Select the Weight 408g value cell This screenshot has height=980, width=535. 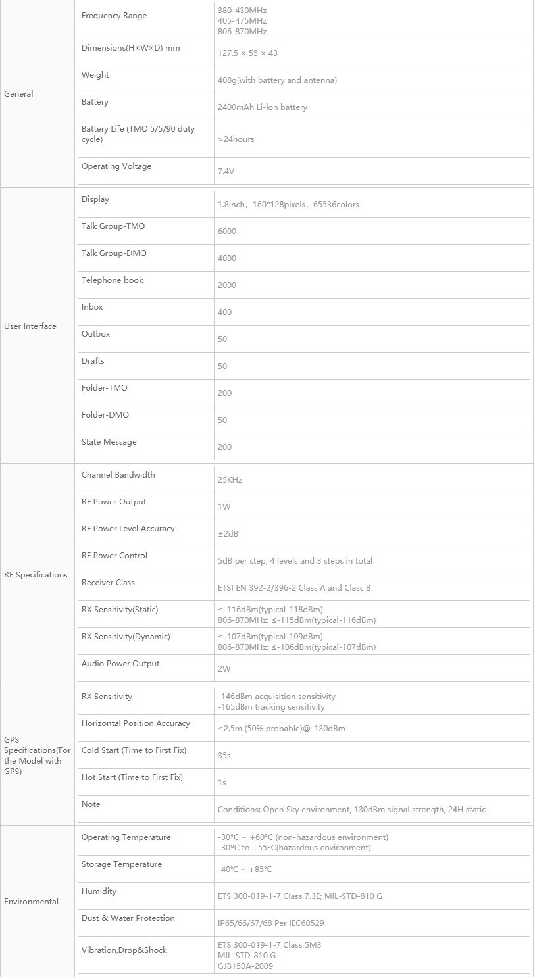coord(372,80)
